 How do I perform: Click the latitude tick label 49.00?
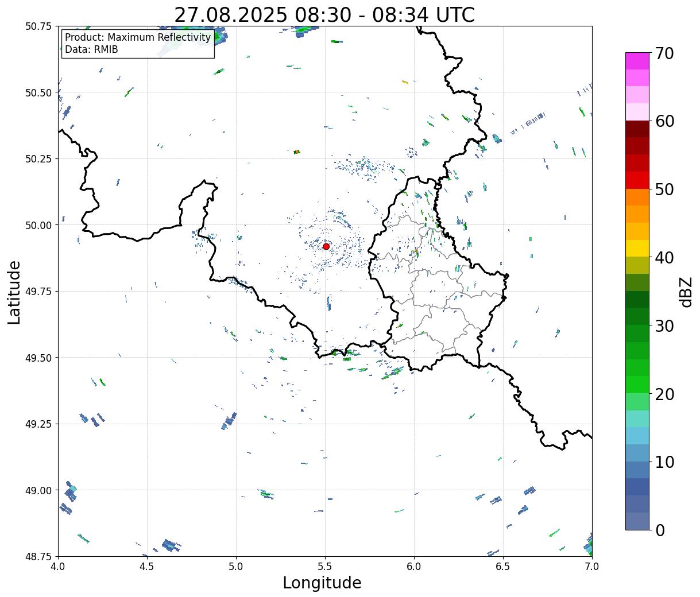38,490
